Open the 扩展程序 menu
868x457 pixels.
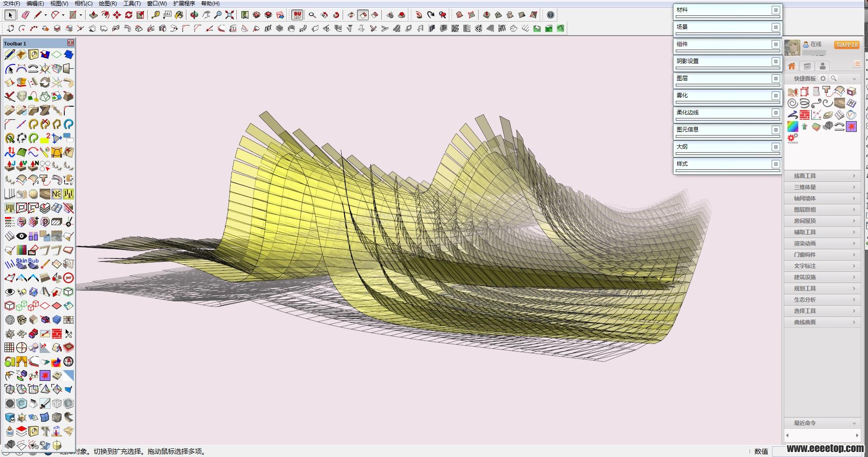coord(184,3)
